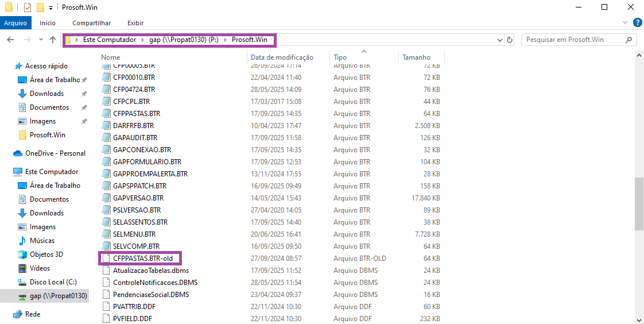The width and height of the screenshot is (644, 324).
Task: Open pinned Área de Trabalho under Acesso rápido
Action: 55,80
